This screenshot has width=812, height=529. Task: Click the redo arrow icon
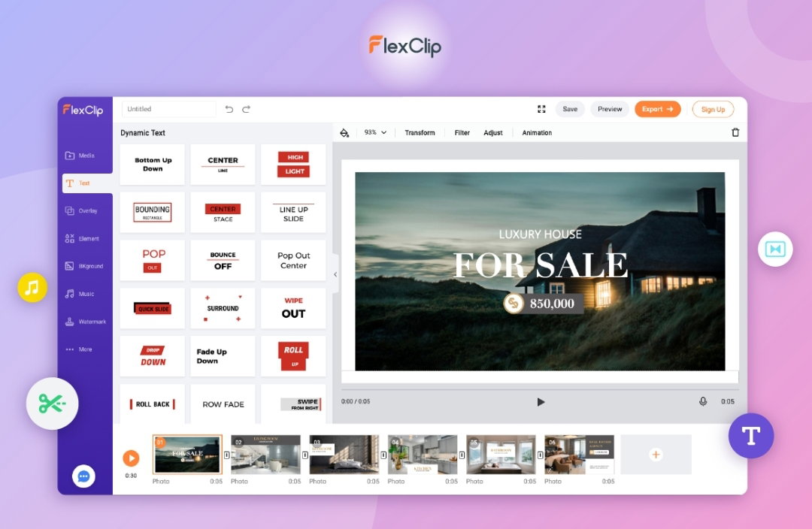247,109
